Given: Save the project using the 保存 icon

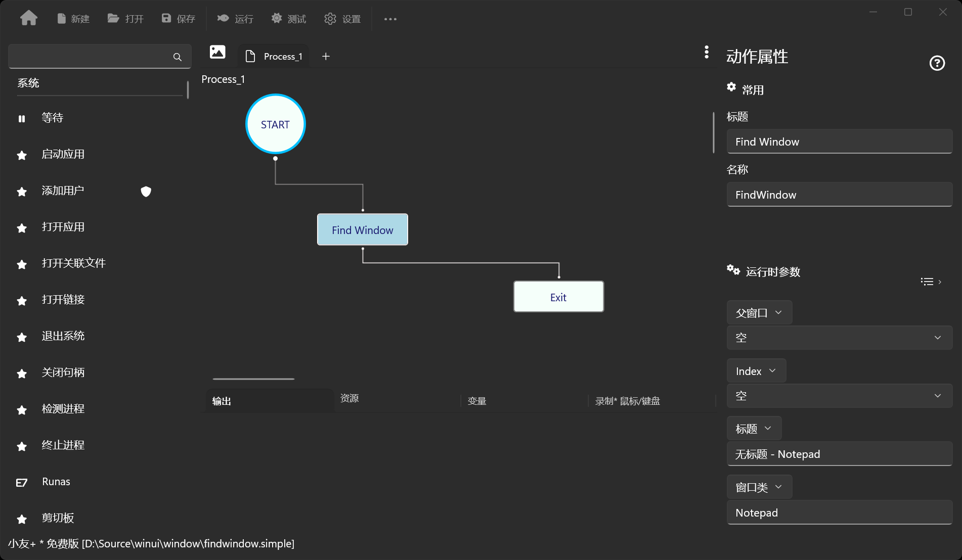Looking at the screenshot, I should [166, 18].
